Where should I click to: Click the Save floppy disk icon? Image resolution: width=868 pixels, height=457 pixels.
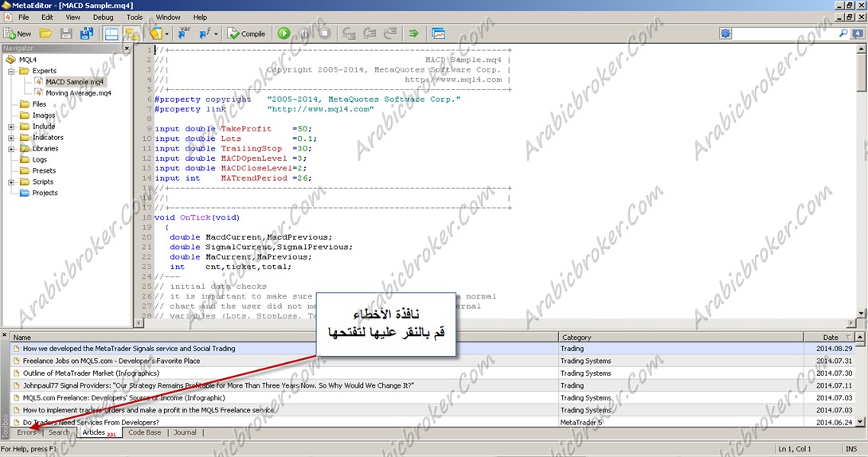click(x=66, y=33)
